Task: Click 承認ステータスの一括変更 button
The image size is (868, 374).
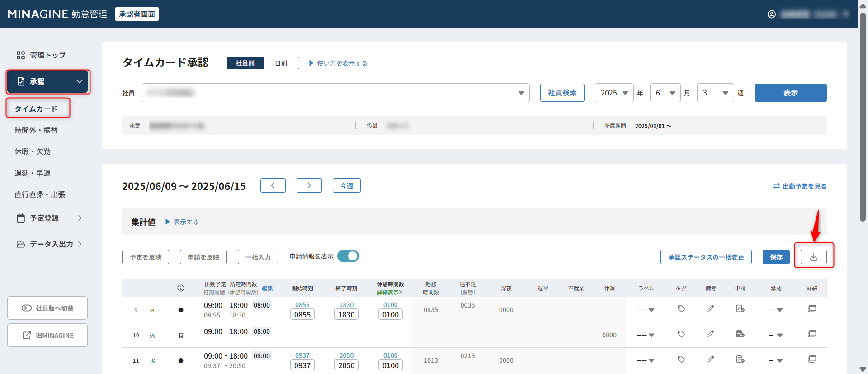Action: [706, 257]
